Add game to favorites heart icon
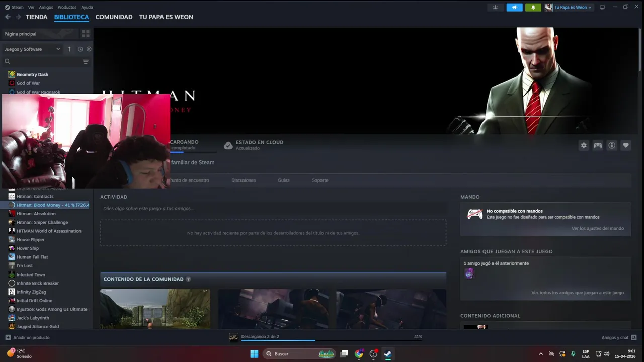This screenshot has width=644, height=362. click(x=626, y=145)
